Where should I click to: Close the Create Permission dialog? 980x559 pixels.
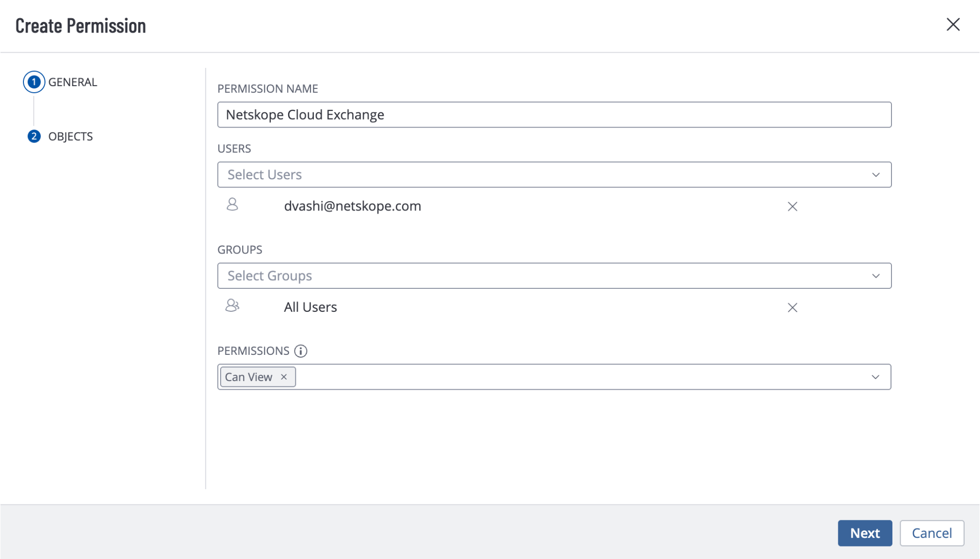tap(953, 24)
